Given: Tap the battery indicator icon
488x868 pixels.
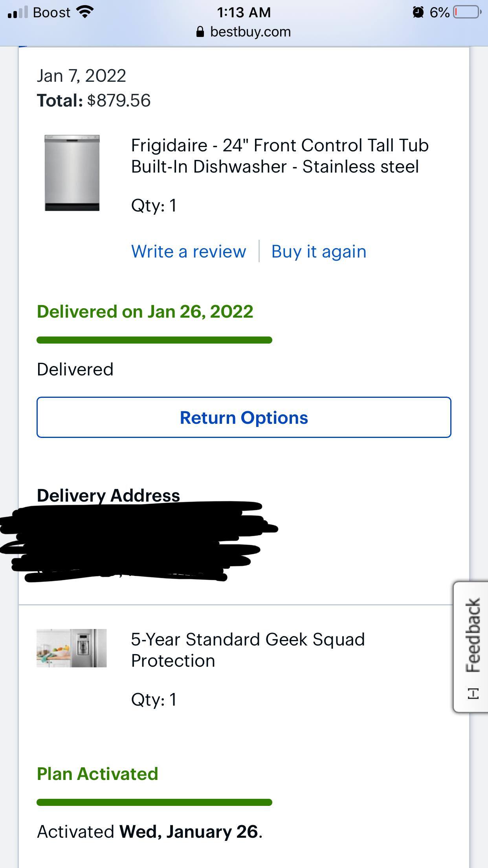Looking at the screenshot, I should (467, 12).
